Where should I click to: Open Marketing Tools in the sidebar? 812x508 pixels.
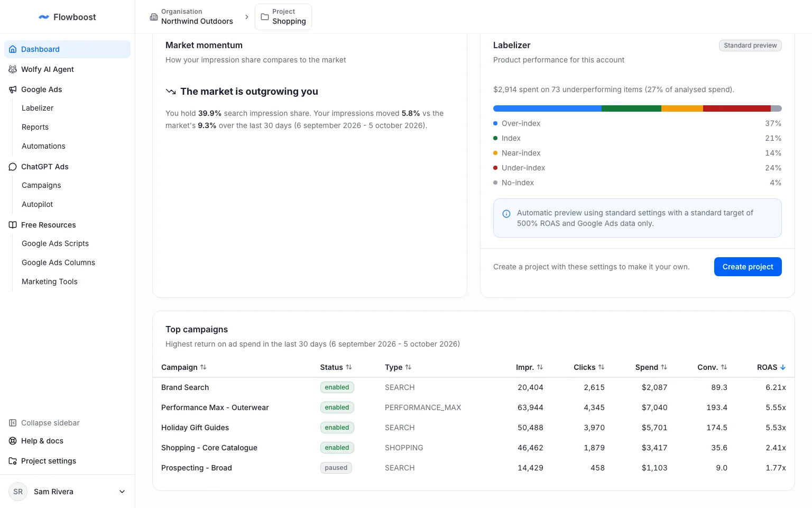[50, 282]
